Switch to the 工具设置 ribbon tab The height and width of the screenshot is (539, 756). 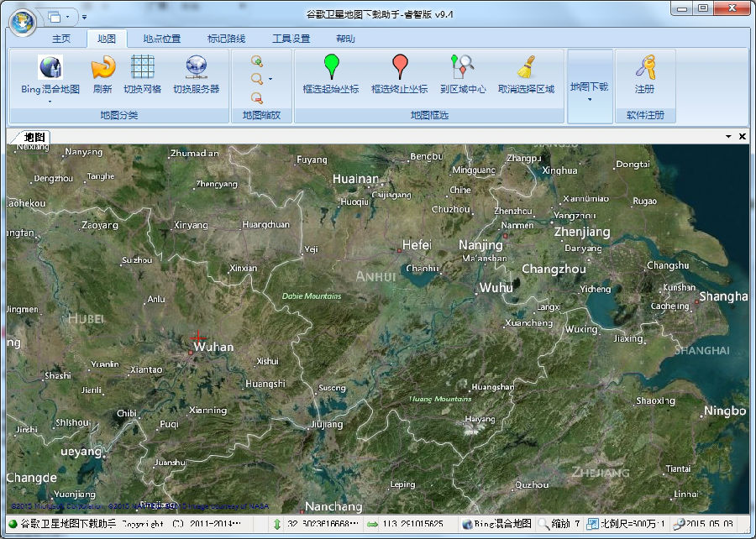pyautogui.click(x=291, y=39)
